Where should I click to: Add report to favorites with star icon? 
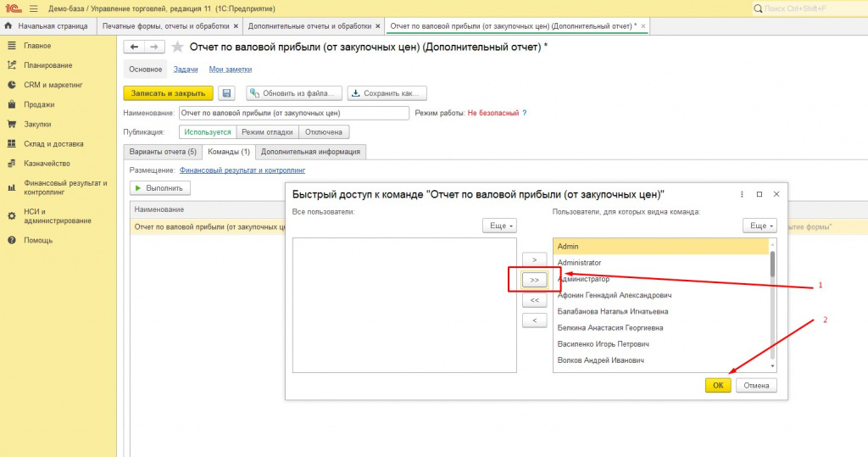(177, 47)
